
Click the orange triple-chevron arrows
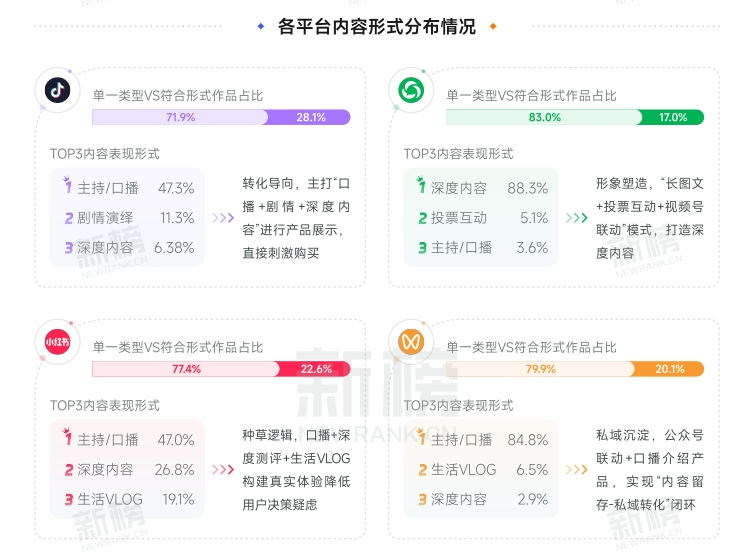(x=577, y=469)
